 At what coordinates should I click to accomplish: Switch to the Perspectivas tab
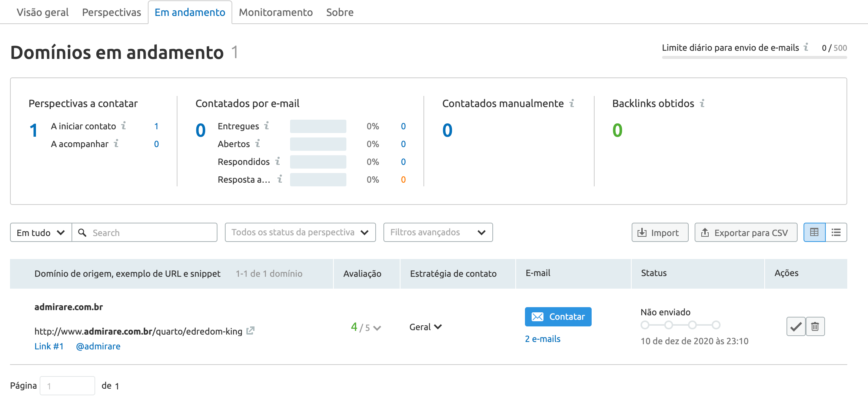112,12
